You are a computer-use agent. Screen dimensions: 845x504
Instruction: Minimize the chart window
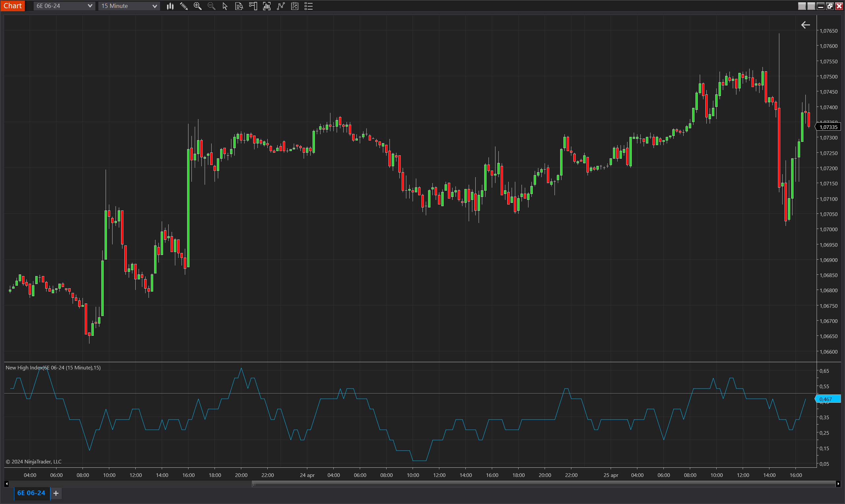pos(821,6)
